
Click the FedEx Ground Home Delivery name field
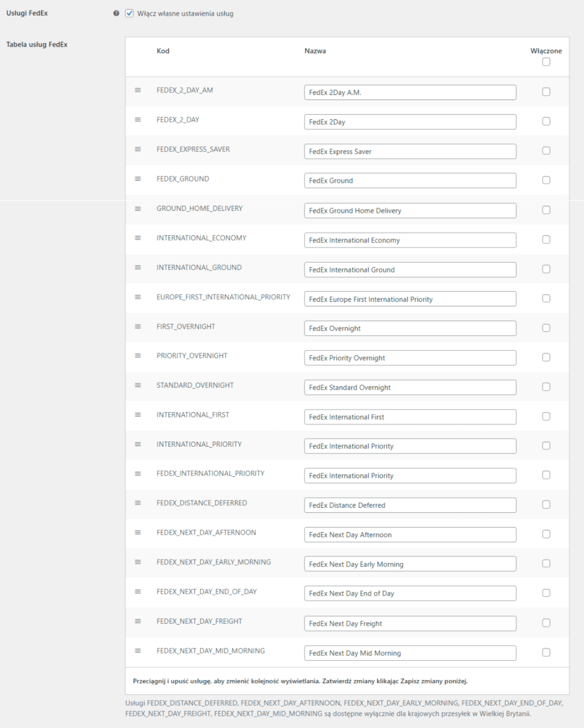click(x=410, y=210)
